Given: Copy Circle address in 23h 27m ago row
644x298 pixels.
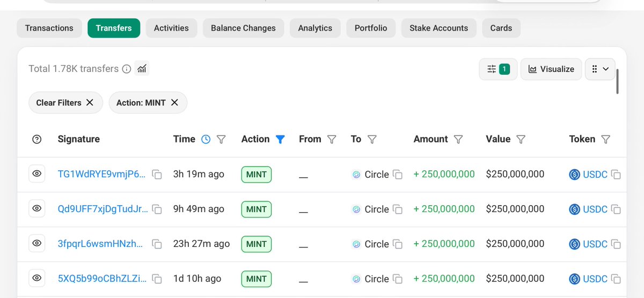Looking at the screenshot, I should [x=398, y=244].
